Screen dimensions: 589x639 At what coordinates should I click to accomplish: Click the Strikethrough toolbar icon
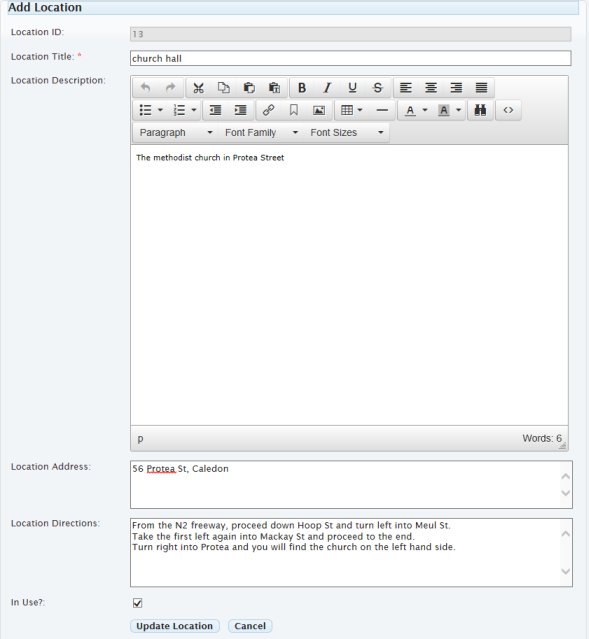click(378, 88)
